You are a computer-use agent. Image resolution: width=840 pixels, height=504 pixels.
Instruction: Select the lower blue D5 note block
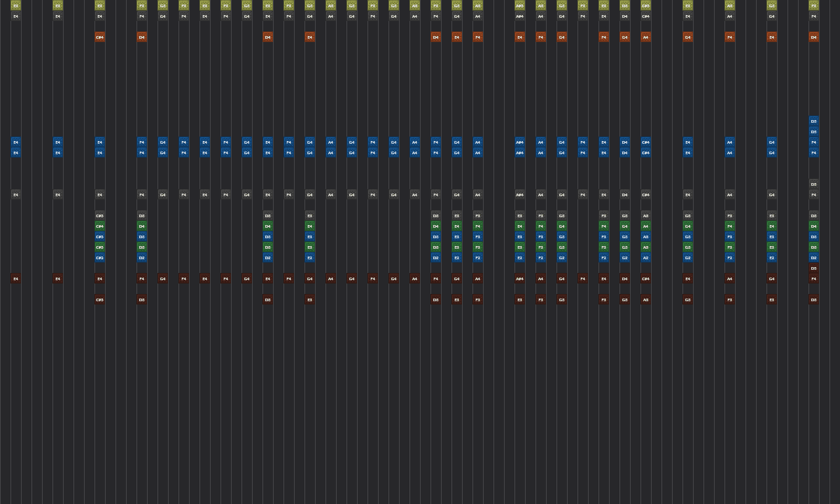point(814,131)
